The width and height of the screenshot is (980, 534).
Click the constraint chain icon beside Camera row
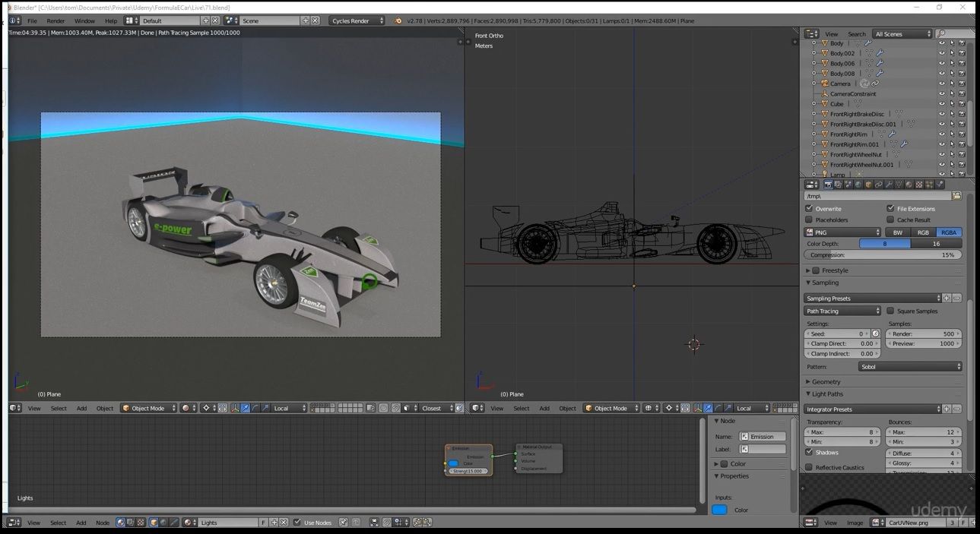[x=875, y=84]
